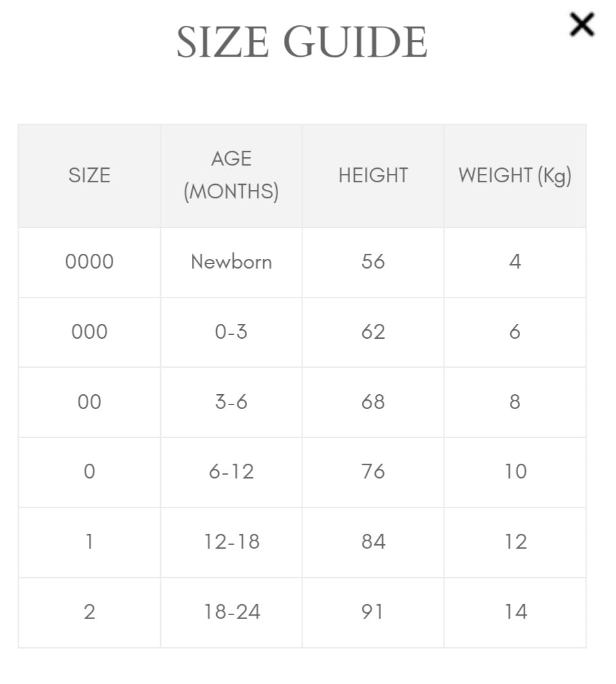Select the SIZE column header
This screenshot has height=684, width=616.
click(x=89, y=176)
